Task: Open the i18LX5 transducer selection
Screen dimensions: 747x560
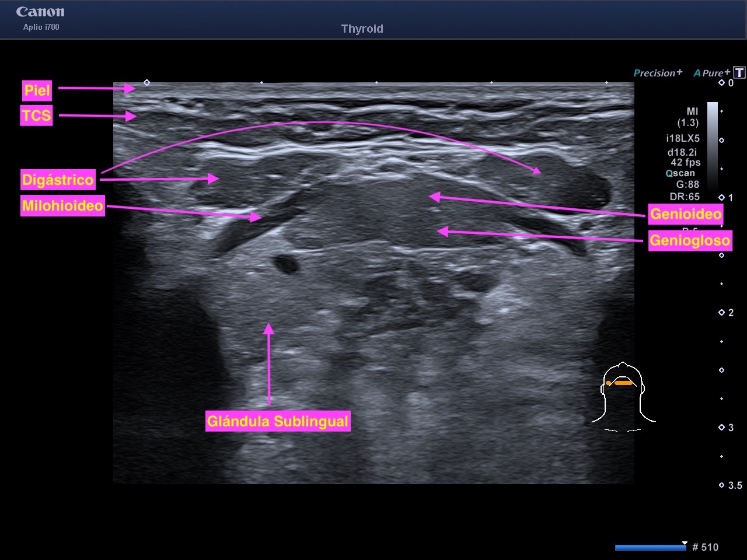Action: pyautogui.click(x=682, y=138)
